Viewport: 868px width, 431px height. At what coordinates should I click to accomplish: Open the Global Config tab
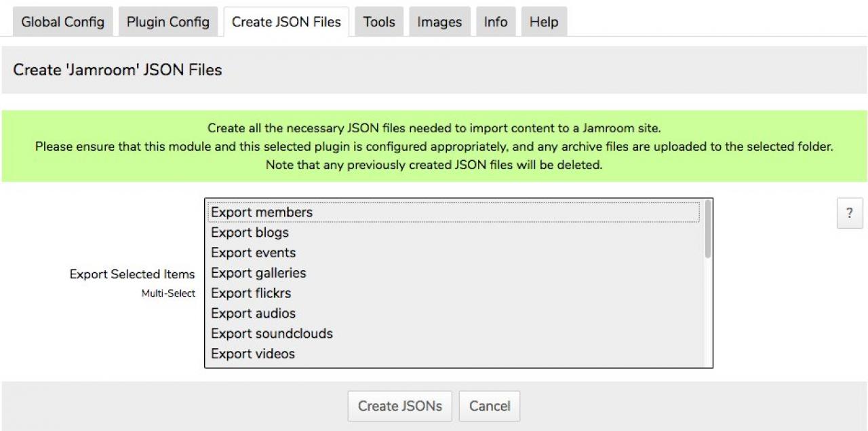[x=62, y=22]
